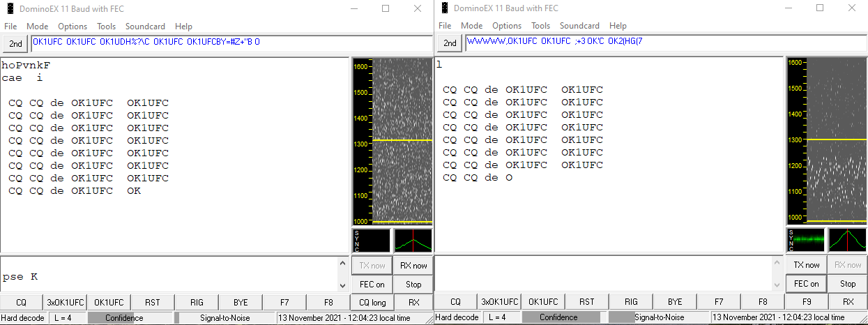Click the app icon in the left window title bar
The image size is (868, 325).
tap(10, 8)
